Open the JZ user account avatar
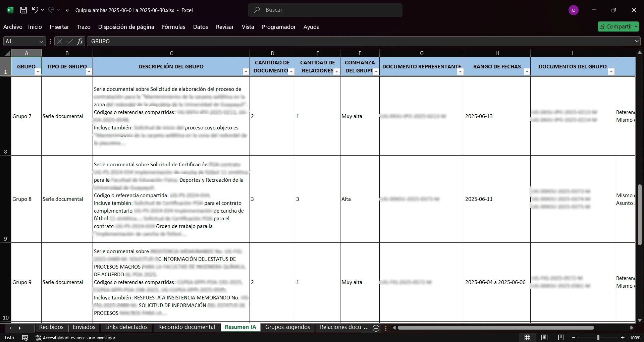Screen dimensions: 644x342 574,10
